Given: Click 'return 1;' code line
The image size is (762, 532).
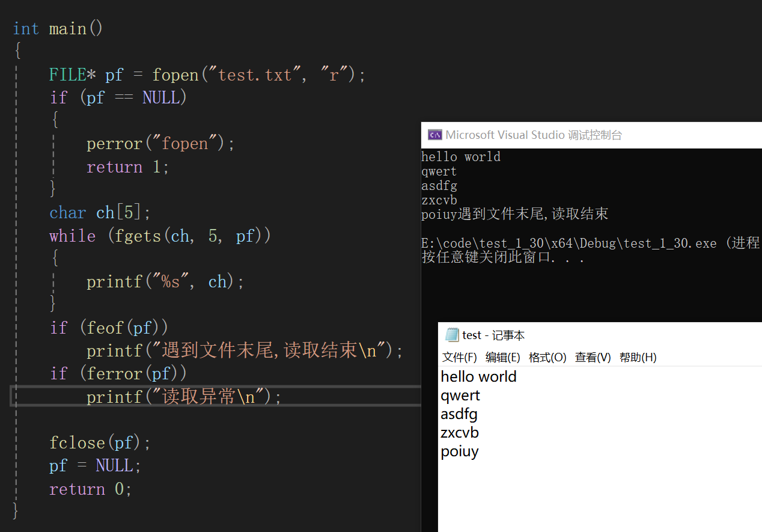Looking at the screenshot, I should 128,167.
